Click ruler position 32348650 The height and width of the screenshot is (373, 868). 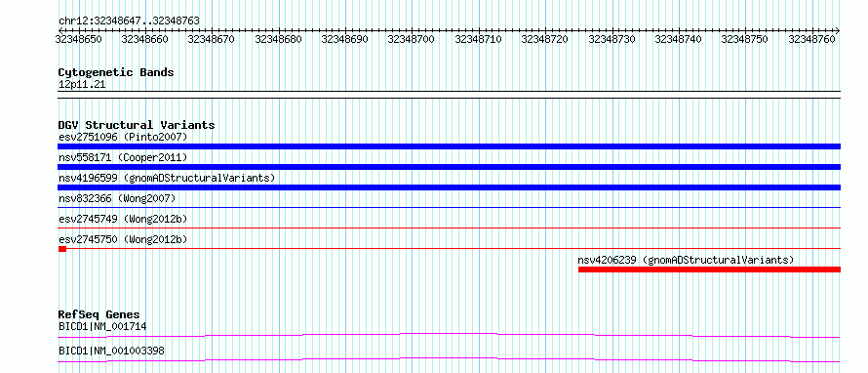[x=79, y=39]
